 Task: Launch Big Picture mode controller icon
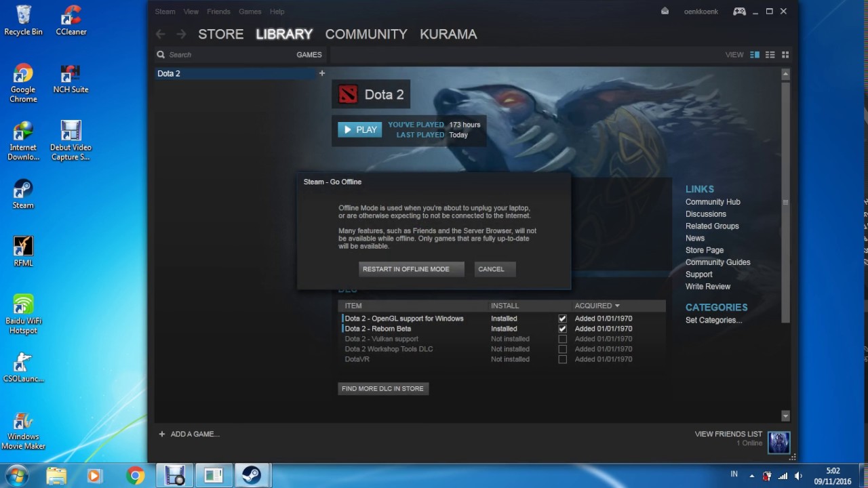click(x=739, y=12)
